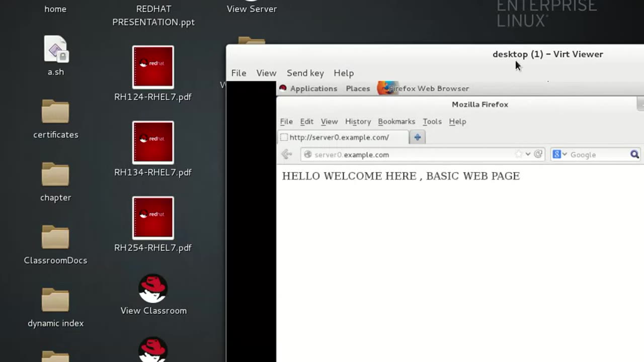644x362 pixels.
Task: Open Firefox View menu
Action: tap(329, 121)
